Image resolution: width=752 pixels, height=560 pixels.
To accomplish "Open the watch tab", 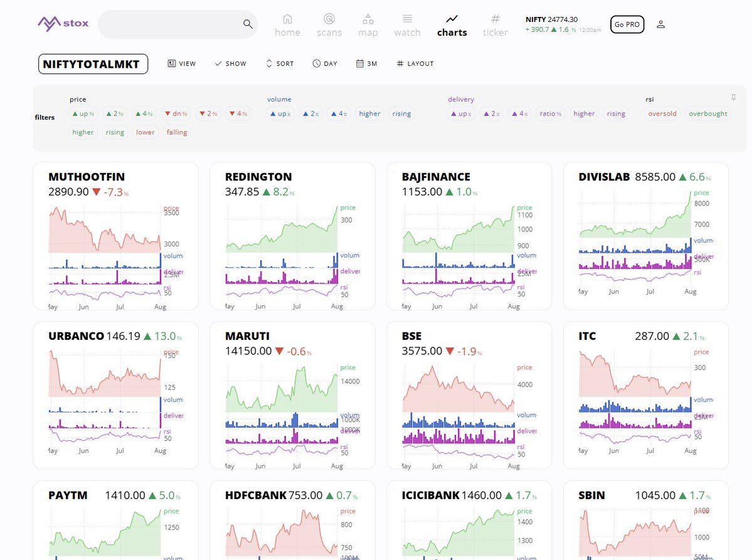I will point(407,26).
